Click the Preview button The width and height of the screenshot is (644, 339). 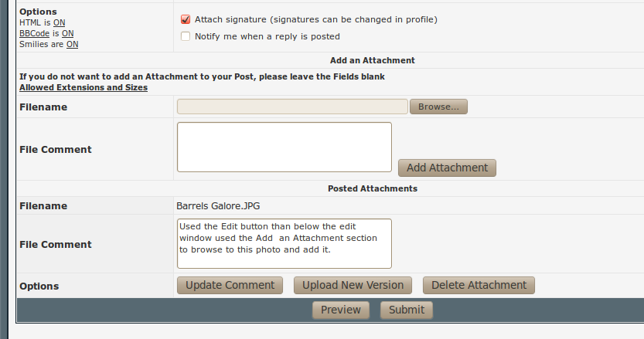[x=341, y=310]
